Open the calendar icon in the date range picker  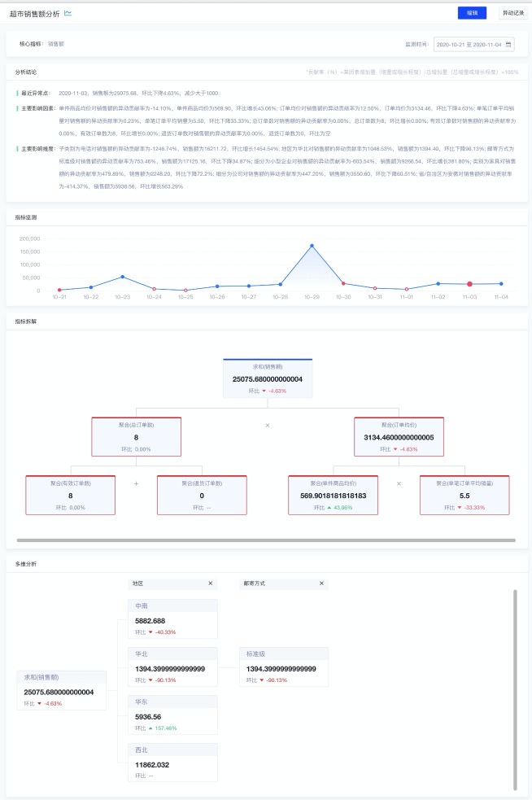point(508,44)
